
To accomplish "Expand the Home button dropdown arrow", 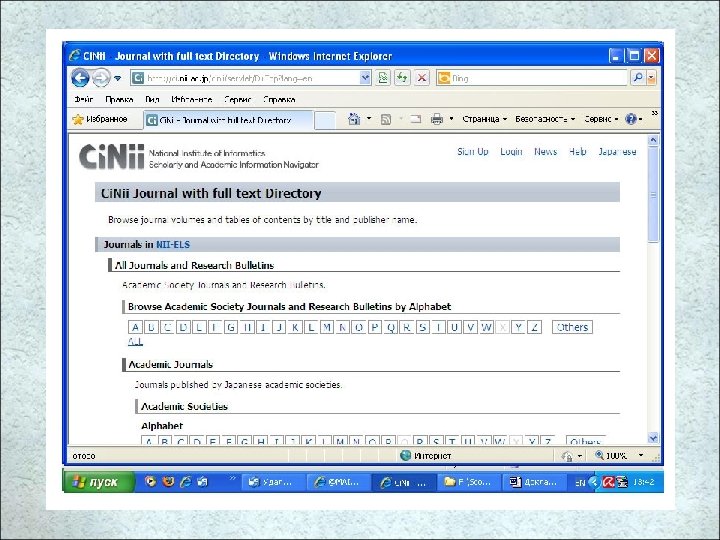I will point(369,119).
